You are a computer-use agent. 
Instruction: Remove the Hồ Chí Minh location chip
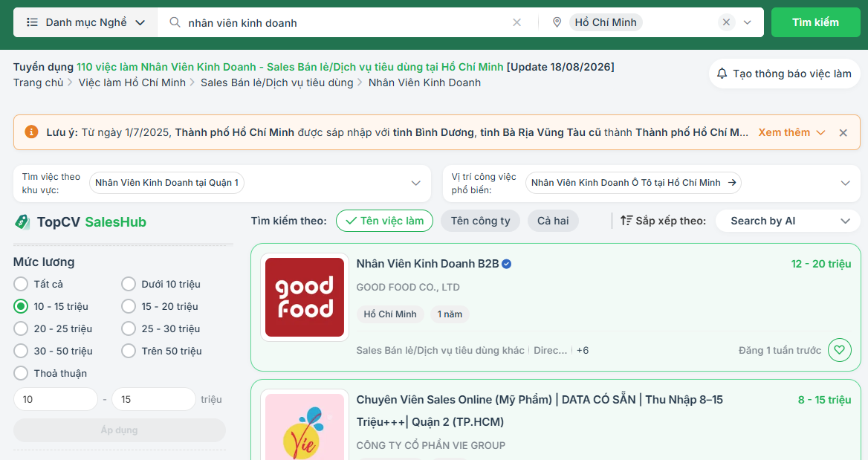click(x=726, y=23)
